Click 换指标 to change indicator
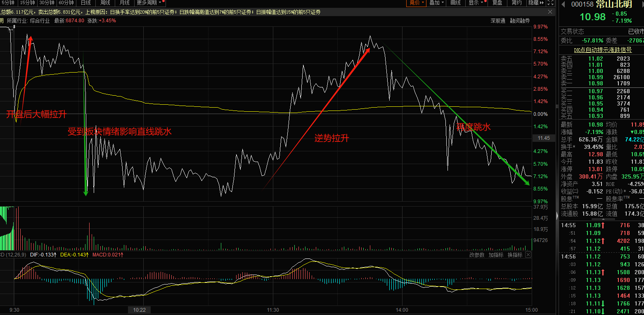The image size is (644, 315). click(515, 255)
